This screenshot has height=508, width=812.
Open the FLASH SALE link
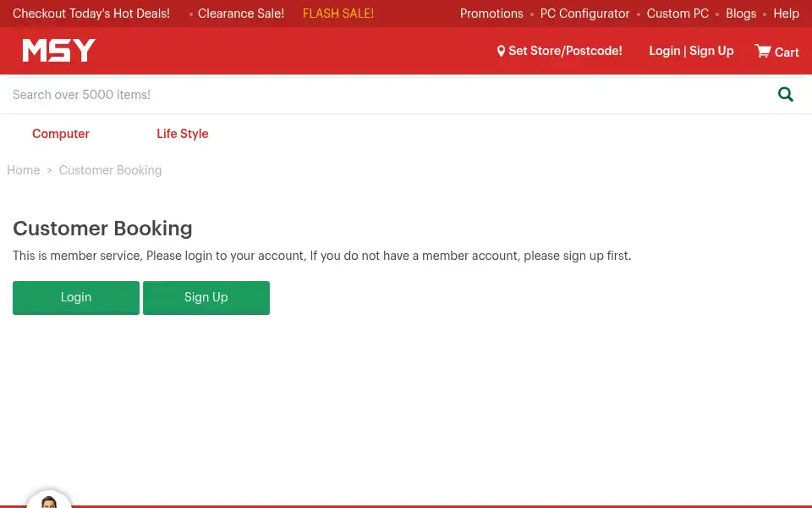coord(338,14)
